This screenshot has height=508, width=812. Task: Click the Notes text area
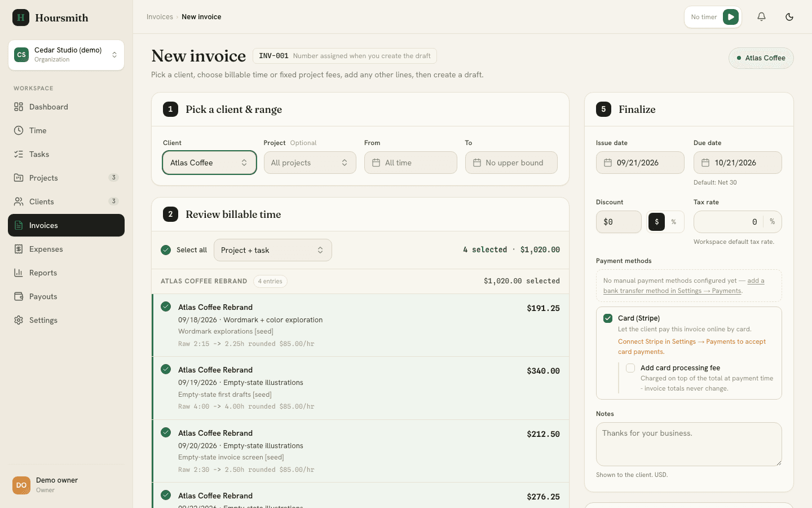click(689, 444)
